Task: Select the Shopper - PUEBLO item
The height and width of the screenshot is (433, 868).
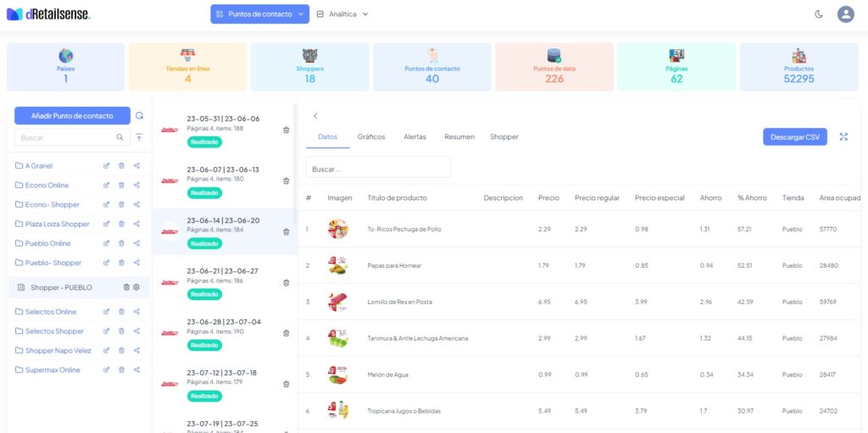Action: pyautogui.click(x=80, y=287)
